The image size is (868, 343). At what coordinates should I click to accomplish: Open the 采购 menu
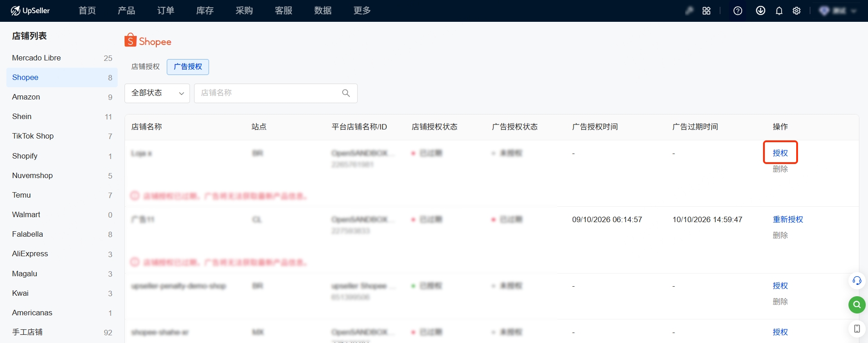pyautogui.click(x=244, y=10)
